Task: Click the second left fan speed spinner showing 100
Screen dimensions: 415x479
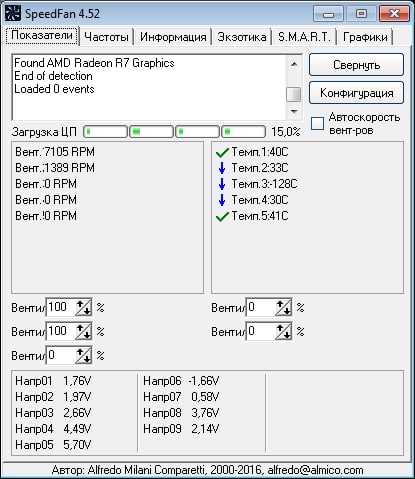Action: (x=83, y=331)
